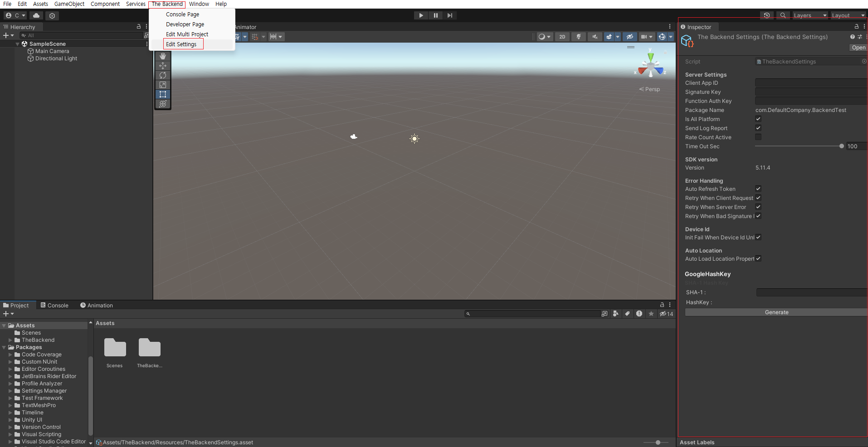Open Inspector help question mark icon
This screenshot has height=447, width=868.
pyautogui.click(x=853, y=37)
